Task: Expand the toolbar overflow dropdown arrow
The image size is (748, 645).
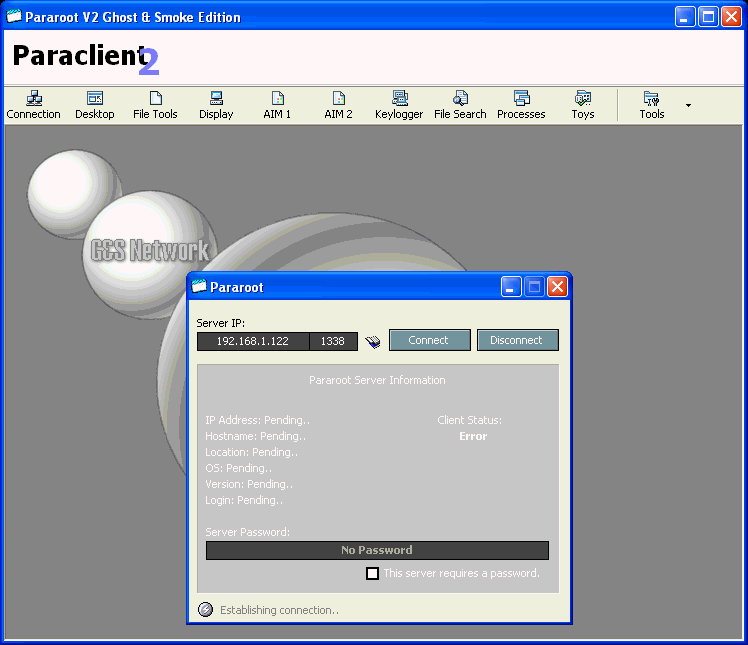Action: click(688, 105)
